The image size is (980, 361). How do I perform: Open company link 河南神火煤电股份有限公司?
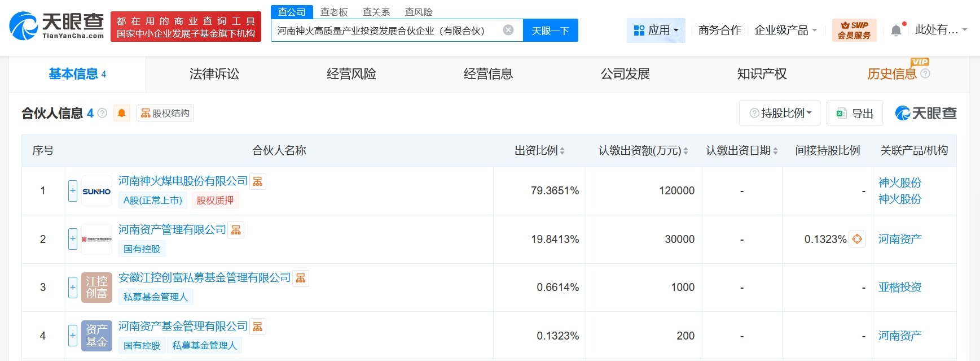[183, 181]
